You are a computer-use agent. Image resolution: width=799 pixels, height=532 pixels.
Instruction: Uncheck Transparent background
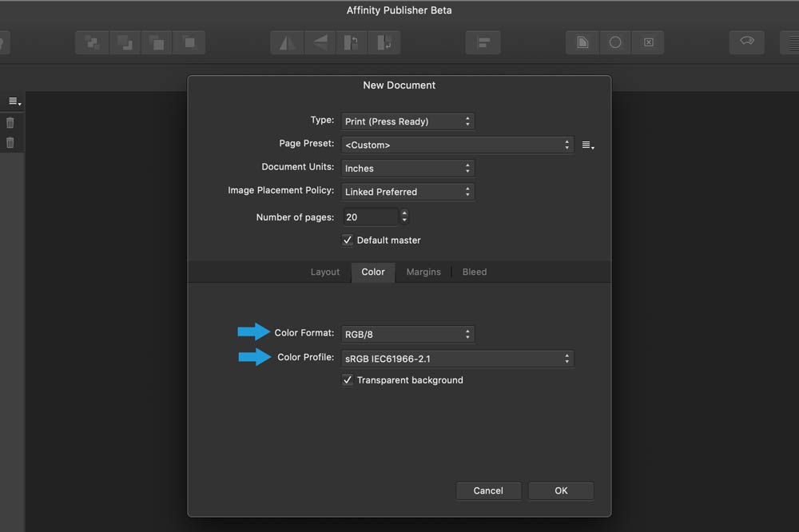click(x=348, y=380)
